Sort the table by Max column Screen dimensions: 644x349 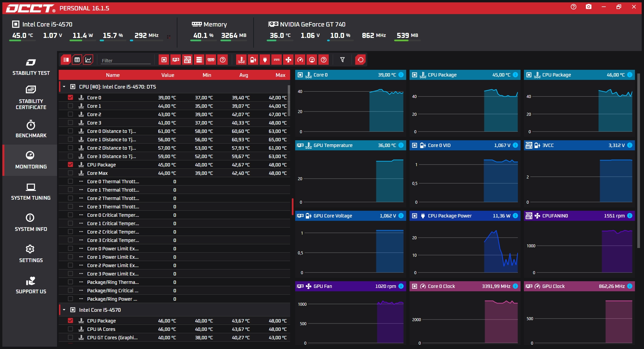point(280,75)
